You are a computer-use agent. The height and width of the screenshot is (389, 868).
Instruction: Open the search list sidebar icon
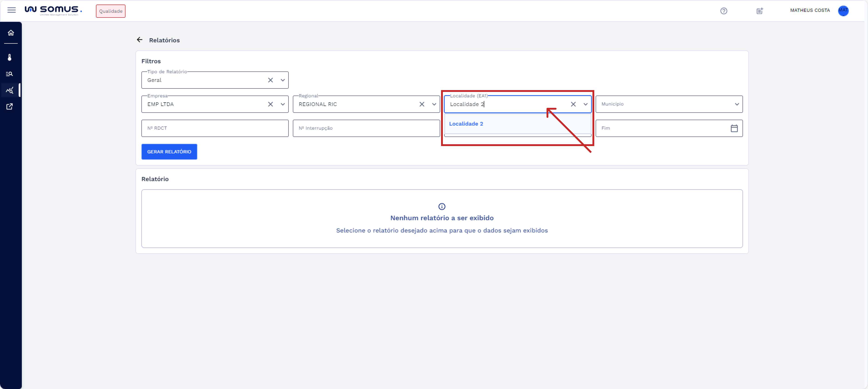tap(10, 74)
